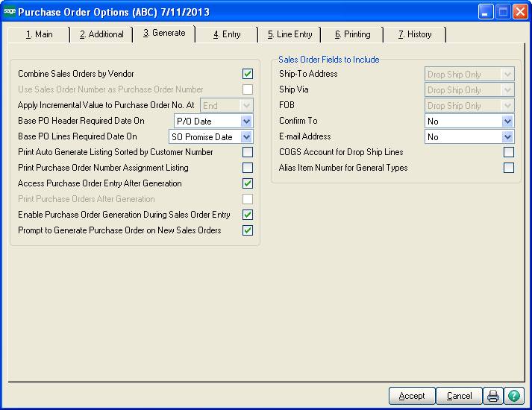Click the Accept button
Image resolution: width=532 pixels, height=410 pixels.
(412, 396)
